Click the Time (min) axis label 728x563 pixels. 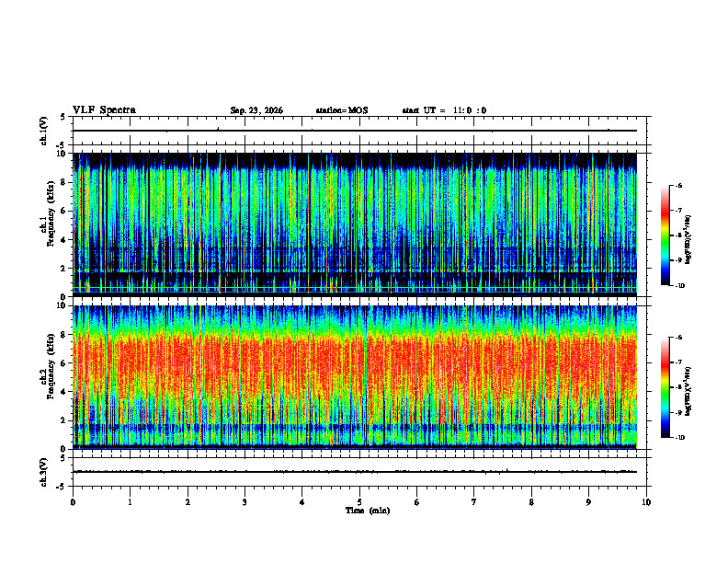(368, 511)
